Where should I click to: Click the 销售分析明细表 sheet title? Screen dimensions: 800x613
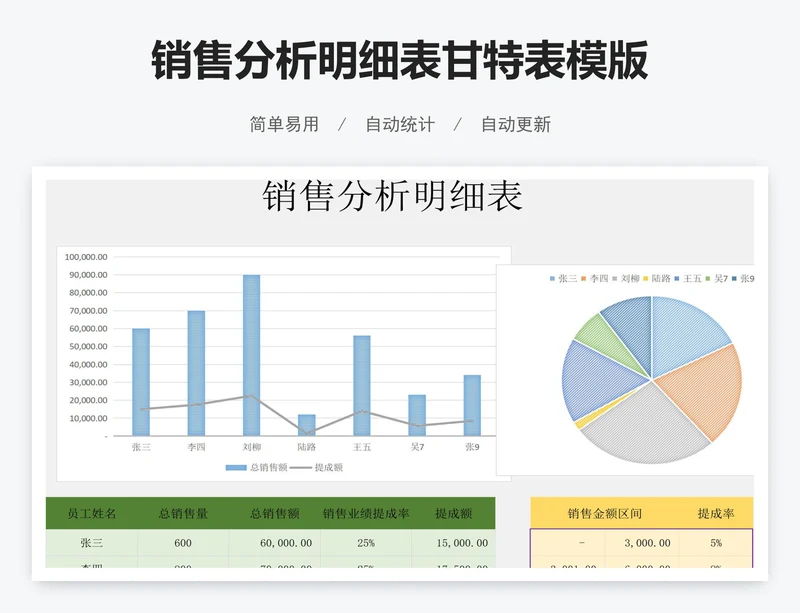(392, 196)
